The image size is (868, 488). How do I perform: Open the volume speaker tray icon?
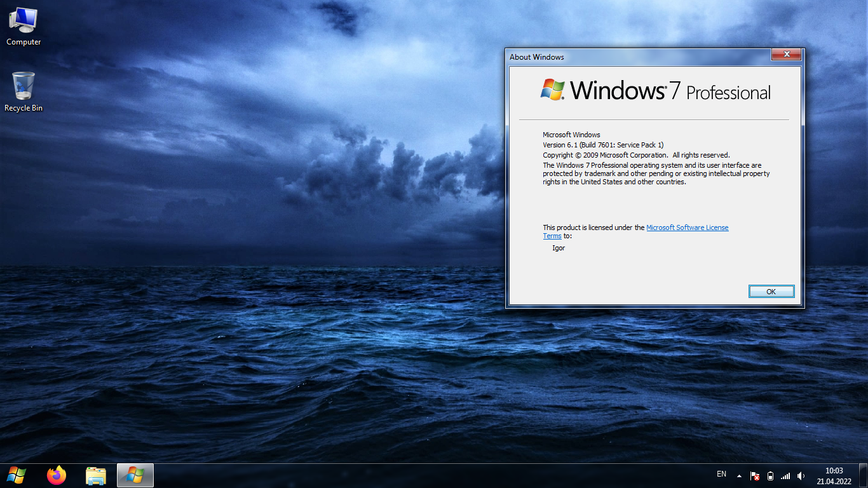tap(801, 475)
